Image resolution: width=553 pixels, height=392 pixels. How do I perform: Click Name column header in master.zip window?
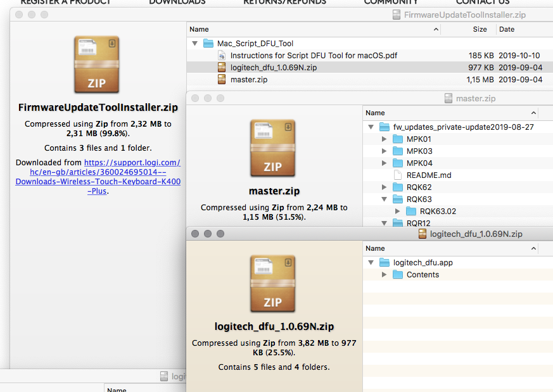375,113
